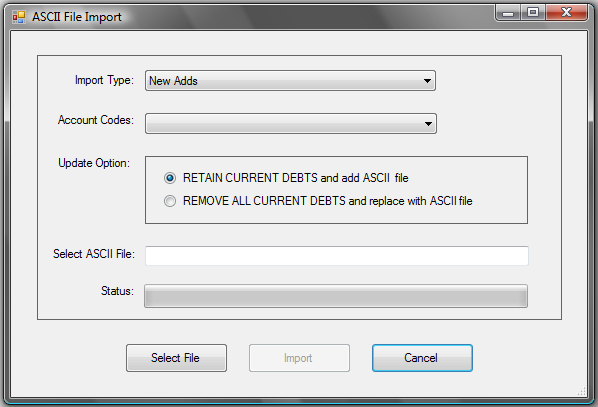Click the New Adds combo box text
The height and width of the screenshot is (407, 598).
point(173,81)
